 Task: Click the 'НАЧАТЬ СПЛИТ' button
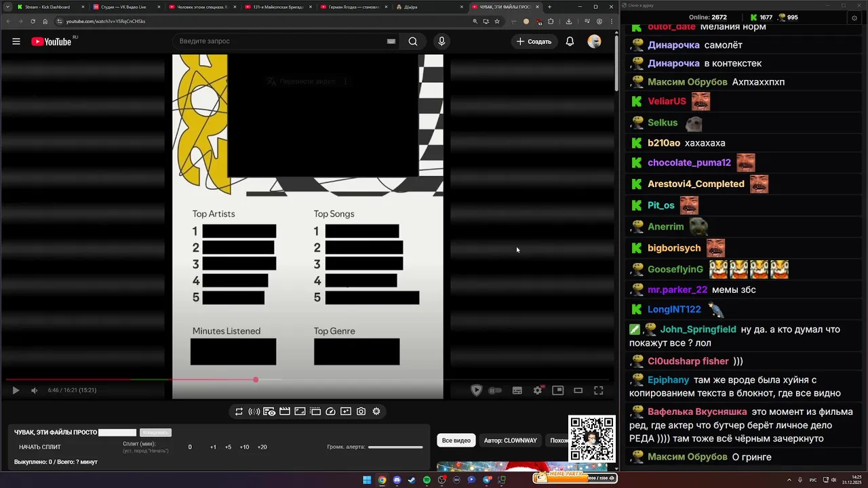pyautogui.click(x=40, y=447)
